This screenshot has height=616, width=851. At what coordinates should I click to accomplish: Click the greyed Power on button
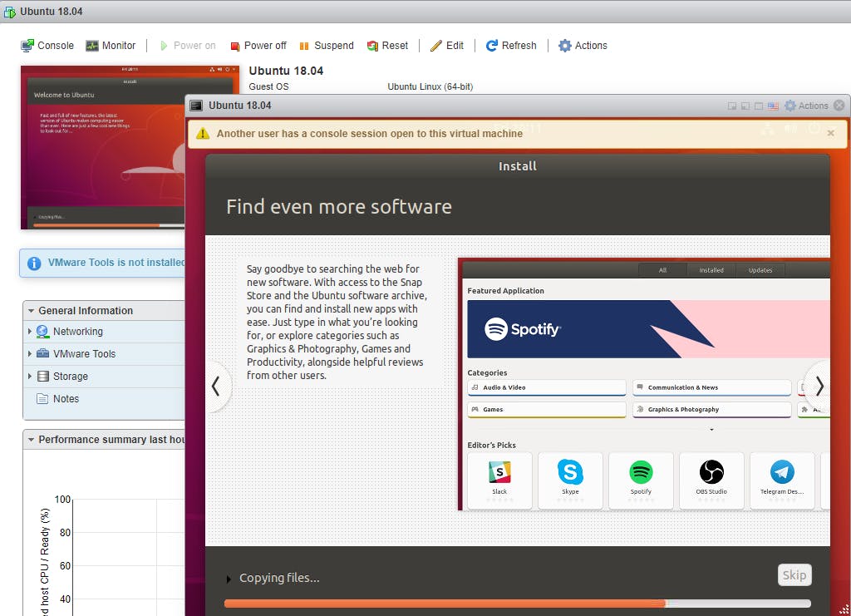188,46
